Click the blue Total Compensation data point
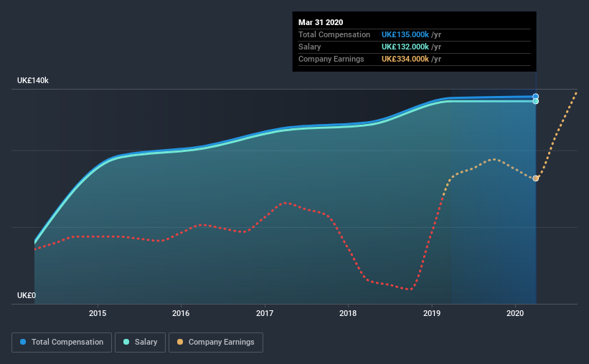This screenshot has width=589, height=364. tap(536, 97)
